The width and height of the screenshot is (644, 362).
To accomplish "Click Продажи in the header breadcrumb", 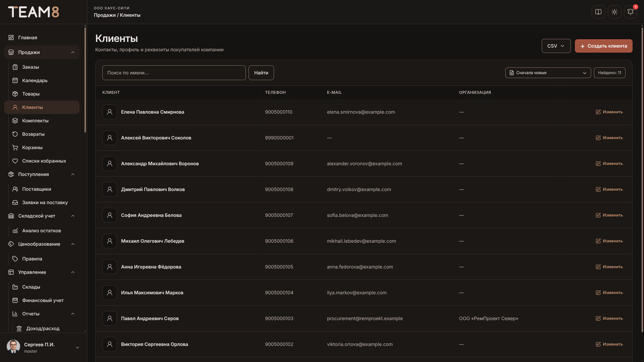I will click(105, 15).
